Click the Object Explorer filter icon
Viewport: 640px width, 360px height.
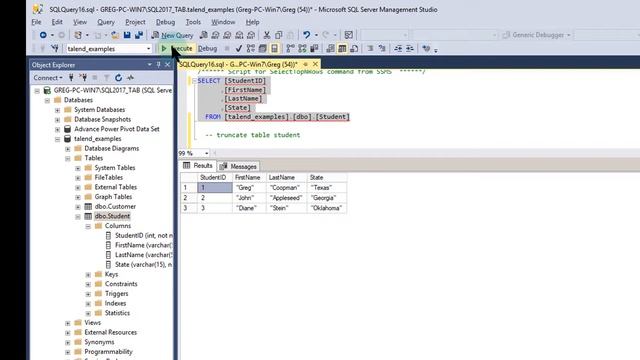click(x=107, y=78)
